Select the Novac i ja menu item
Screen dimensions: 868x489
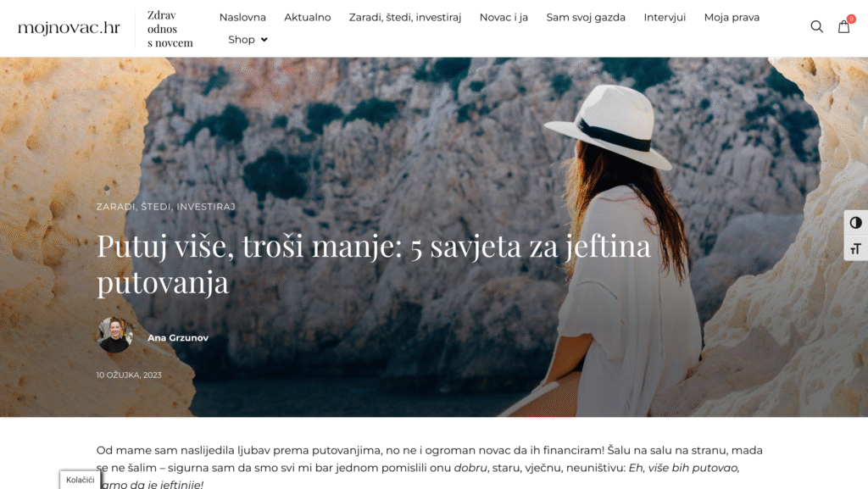504,18
